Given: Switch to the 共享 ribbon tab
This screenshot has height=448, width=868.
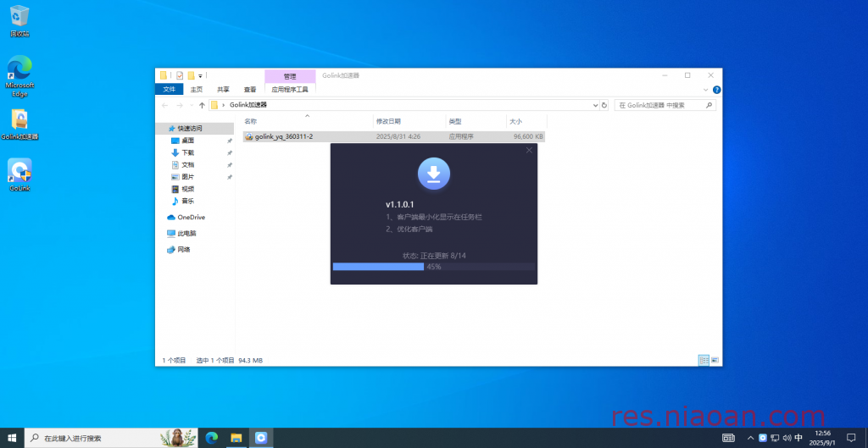Looking at the screenshot, I should [x=223, y=89].
